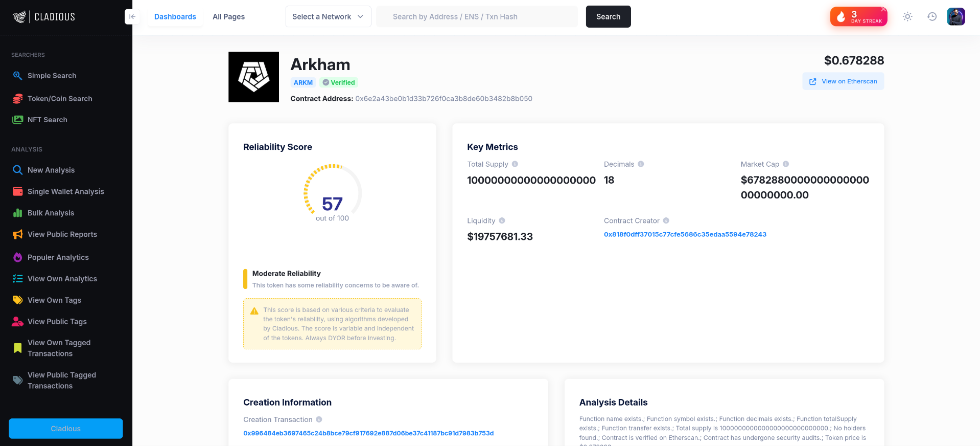Click Liquidity info icon
The height and width of the screenshot is (446, 980).
502,221
